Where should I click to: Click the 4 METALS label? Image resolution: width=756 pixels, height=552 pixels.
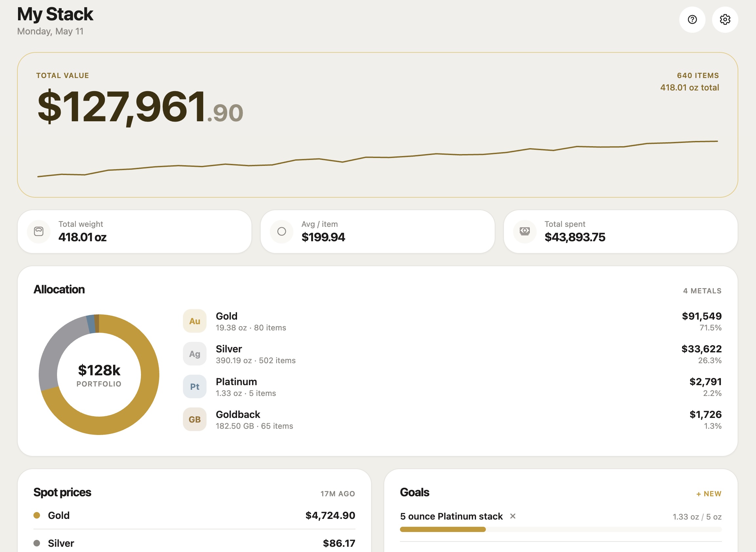pos(702,291)
